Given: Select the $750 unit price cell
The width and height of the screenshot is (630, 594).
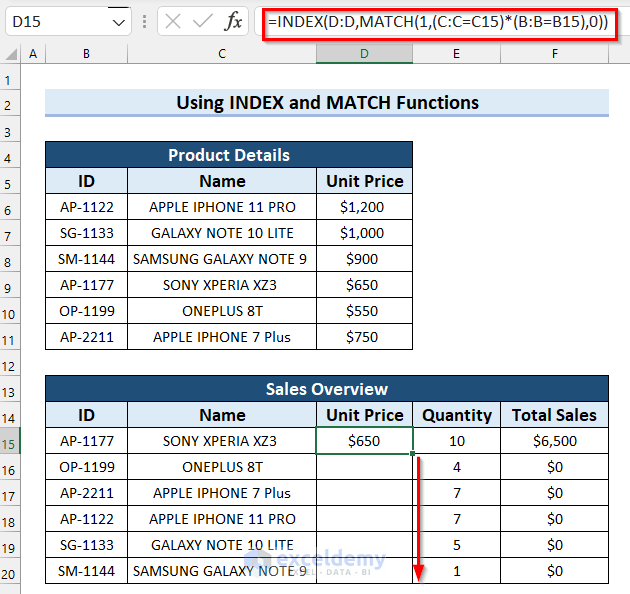Looking at the screenshot, I should point(364,337).
